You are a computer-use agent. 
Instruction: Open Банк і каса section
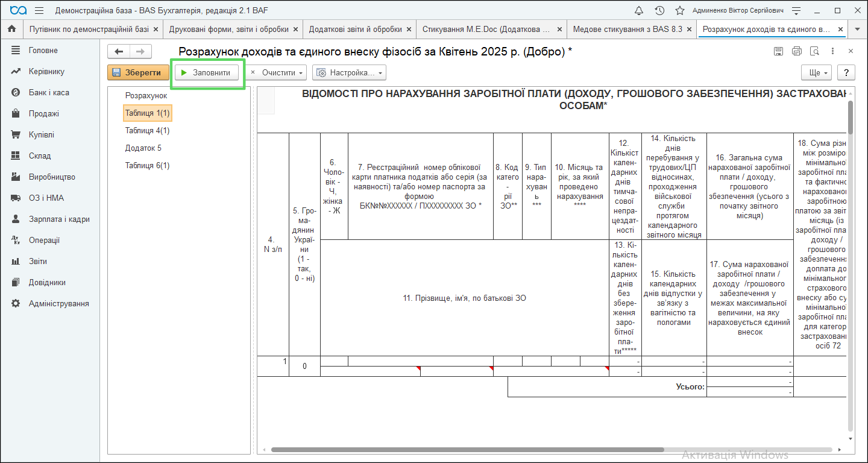coord(50,93)
